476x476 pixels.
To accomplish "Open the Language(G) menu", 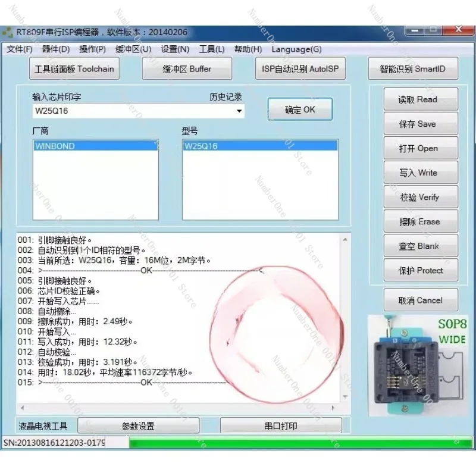I will point(296,49).
